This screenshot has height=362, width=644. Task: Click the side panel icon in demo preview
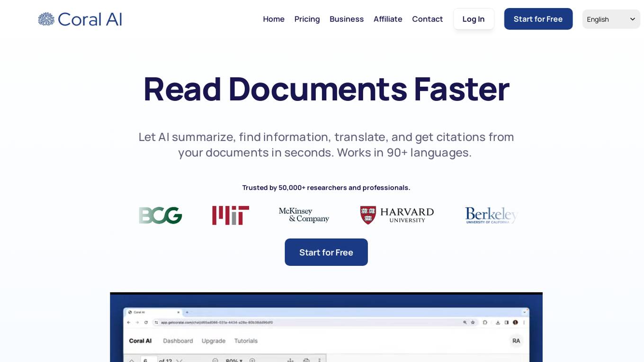click(507, 322)
